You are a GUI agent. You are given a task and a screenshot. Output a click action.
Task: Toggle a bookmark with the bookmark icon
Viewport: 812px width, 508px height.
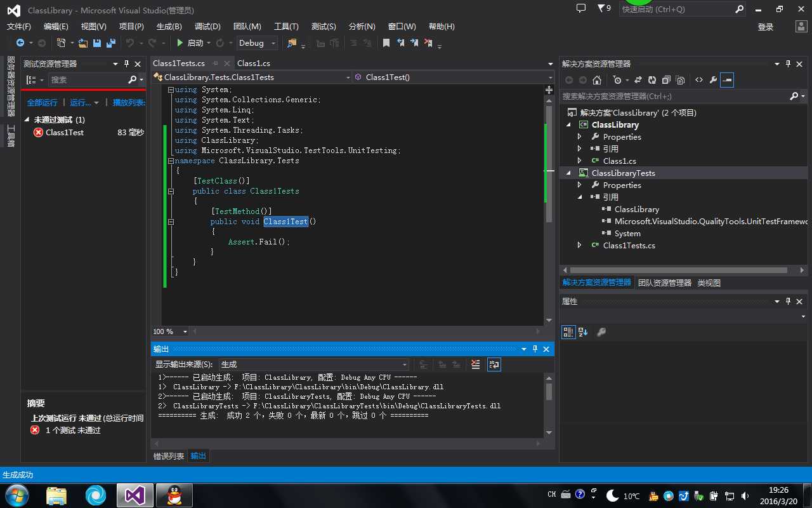point(386,43)
